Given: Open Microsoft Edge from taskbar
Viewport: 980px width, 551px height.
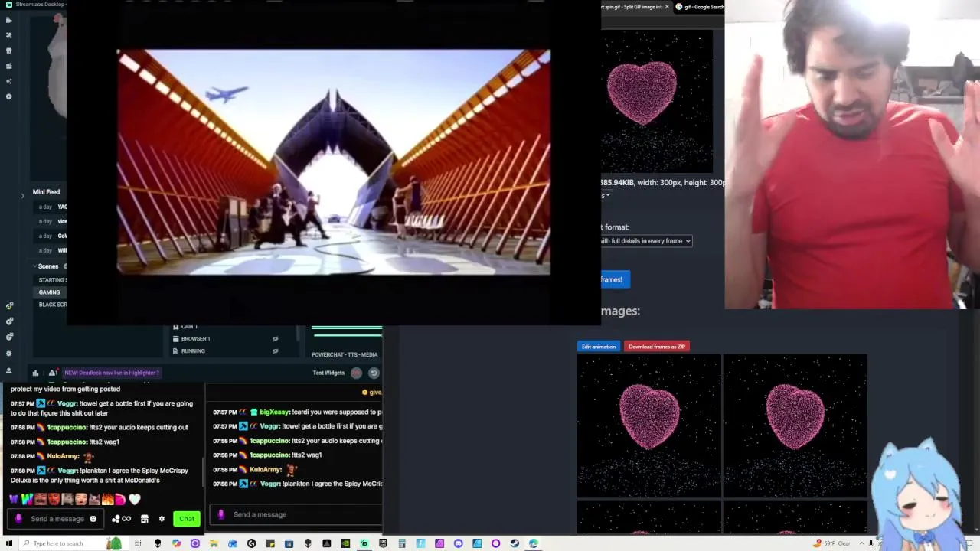Looking at the screenshot, I should coord(534,543).
